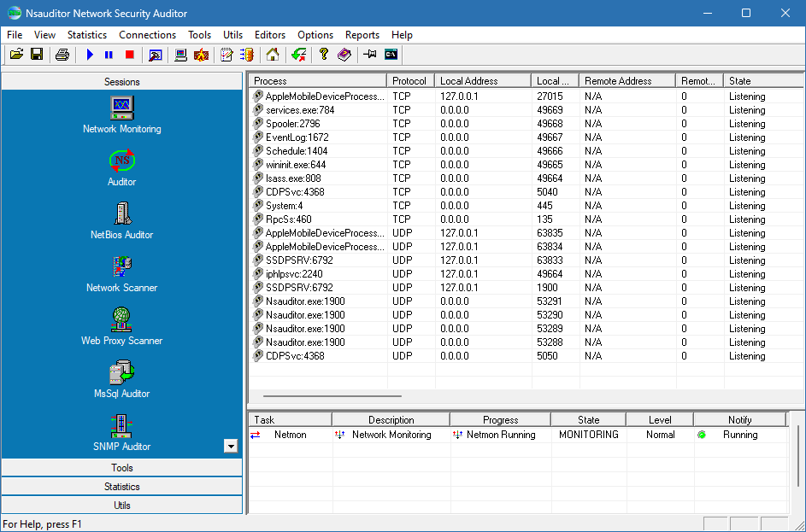
Task: Select the Spooler:2796 row
Action: tap(526, 124)
